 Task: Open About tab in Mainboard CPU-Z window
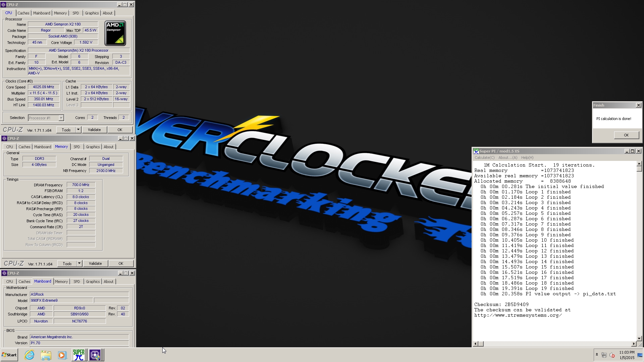point(109,282)
